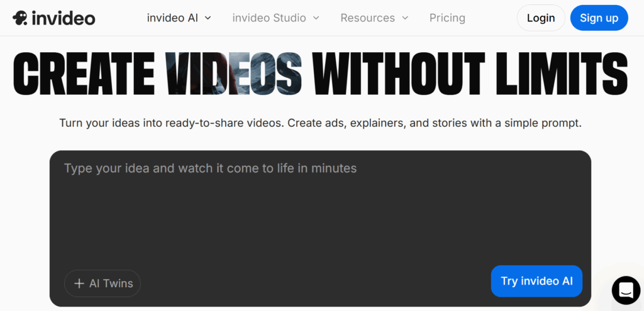Expand the invideo Studio dropdown
Viewport: 644px width, 311px height.
point(275,18)
